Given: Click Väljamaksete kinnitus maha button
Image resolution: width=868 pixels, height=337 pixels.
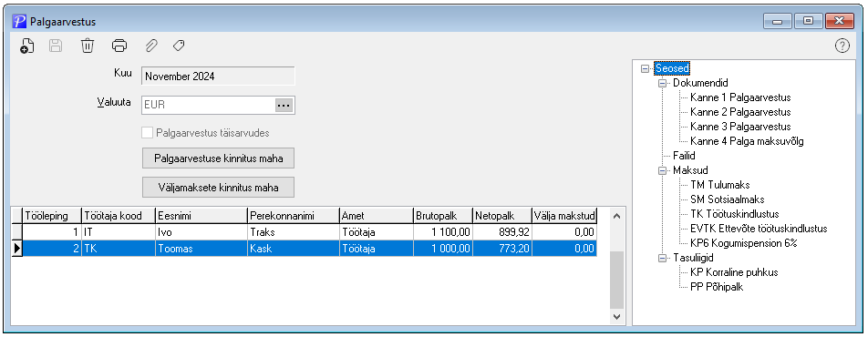Looking at the screenshot, I should click(218, 188).
